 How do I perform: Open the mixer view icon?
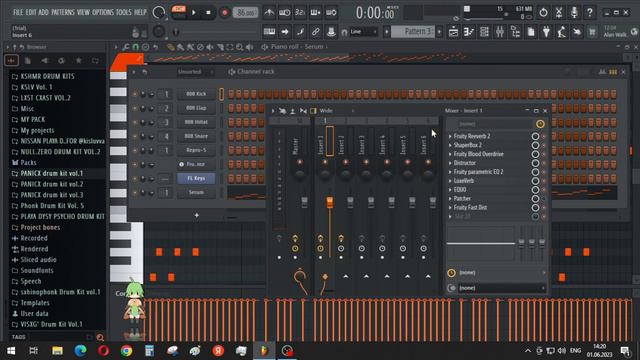point(500,32)
